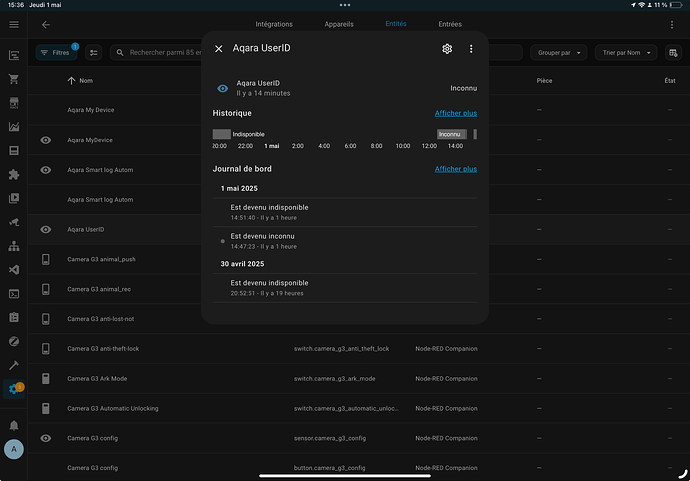
Task: Click Afficher plus beside Historique
Action: coord(455,113)
